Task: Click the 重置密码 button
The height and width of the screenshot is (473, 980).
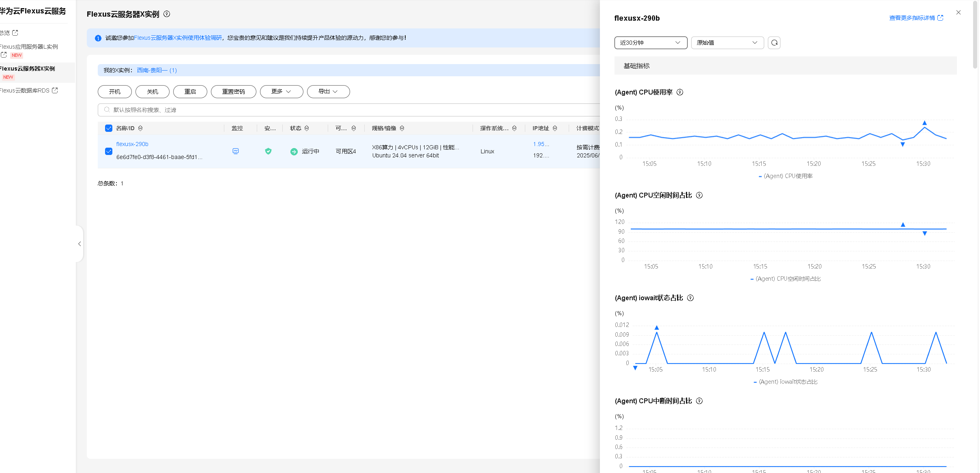Action: pyautogui.click(x=233, y=92)
